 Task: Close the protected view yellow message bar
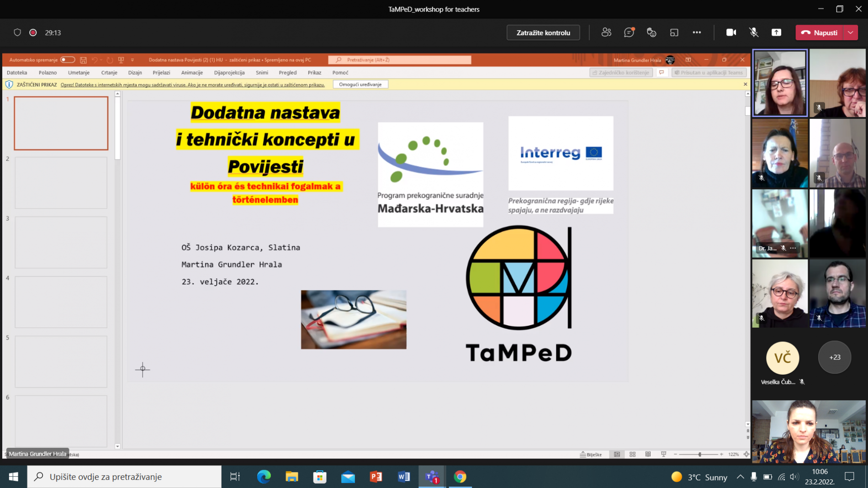pyautogui.click(x=745, y=85)
